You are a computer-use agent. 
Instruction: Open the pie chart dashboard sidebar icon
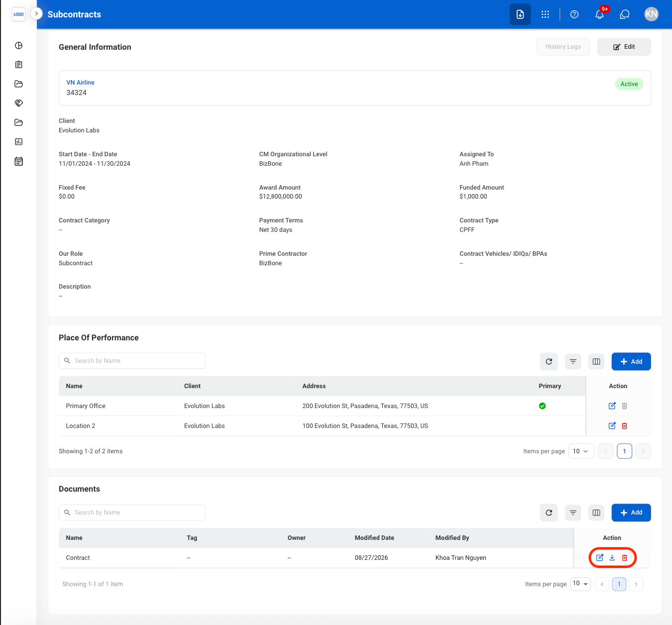point(19,45)
